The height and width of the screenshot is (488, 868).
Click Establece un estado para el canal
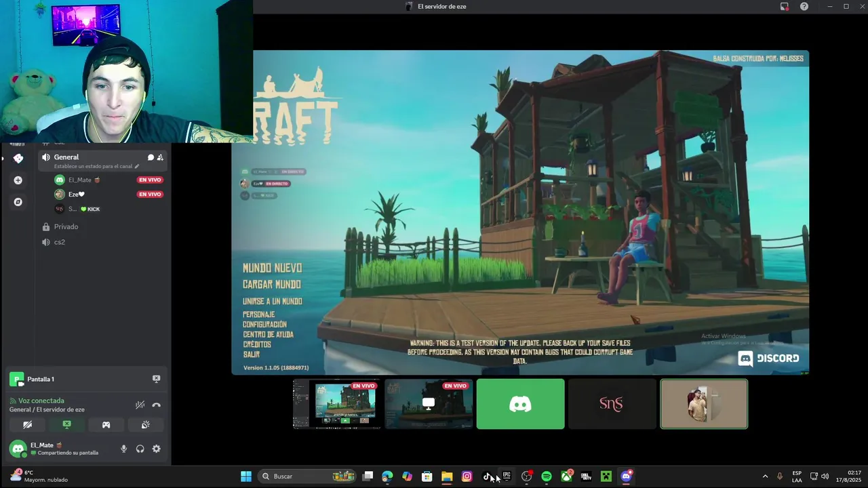point(93,166)
